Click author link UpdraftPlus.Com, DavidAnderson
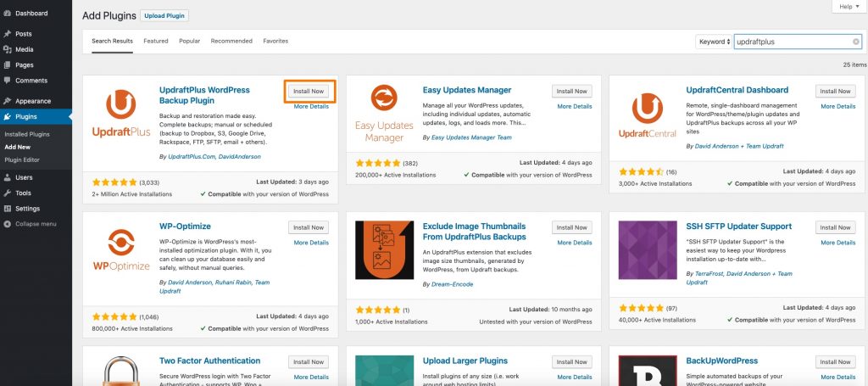The width and height of the screenshot is (868, 386). tap(214, 157)
